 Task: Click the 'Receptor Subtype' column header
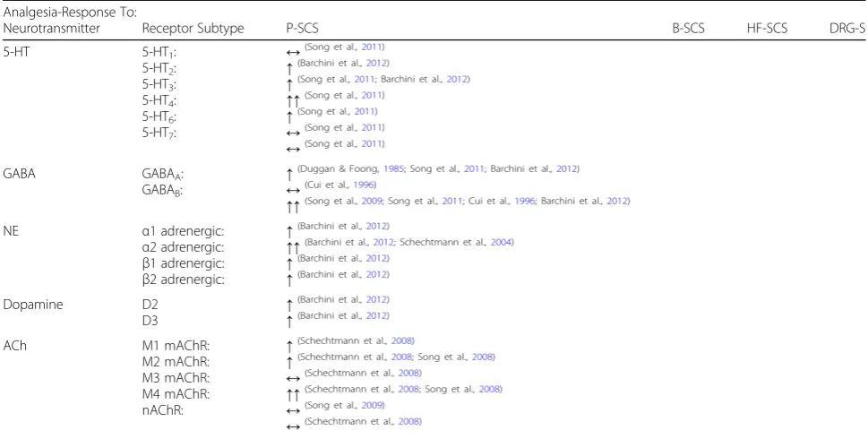coord(193,29)
